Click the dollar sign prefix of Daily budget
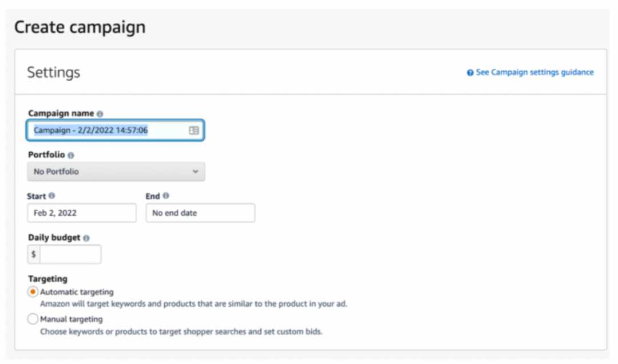The image size is (618, 364). click(x=34, y=254)
